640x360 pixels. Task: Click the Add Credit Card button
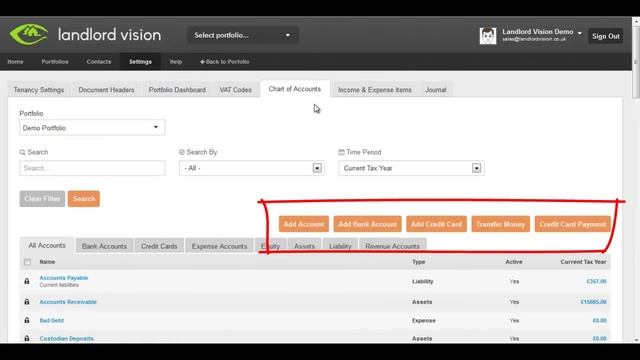436,224
